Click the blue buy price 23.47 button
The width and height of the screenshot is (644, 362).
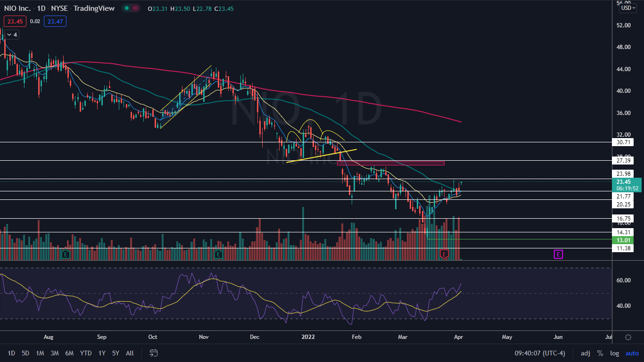point(55,21)
